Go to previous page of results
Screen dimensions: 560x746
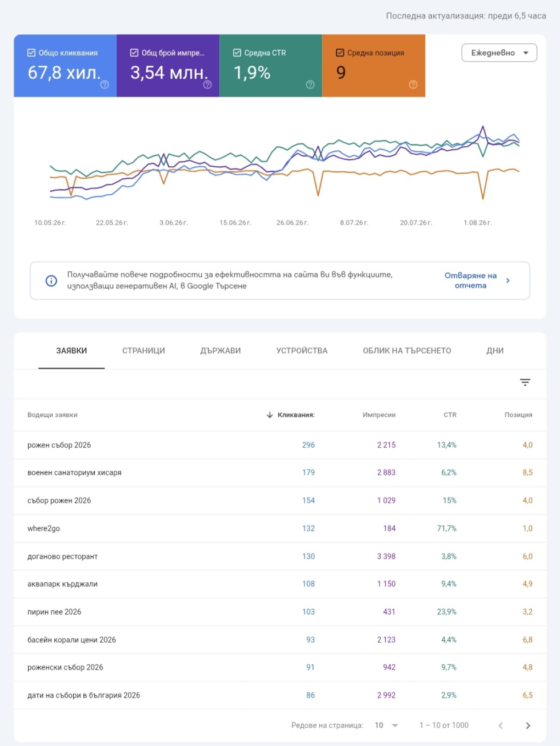(x=501, y=725)
